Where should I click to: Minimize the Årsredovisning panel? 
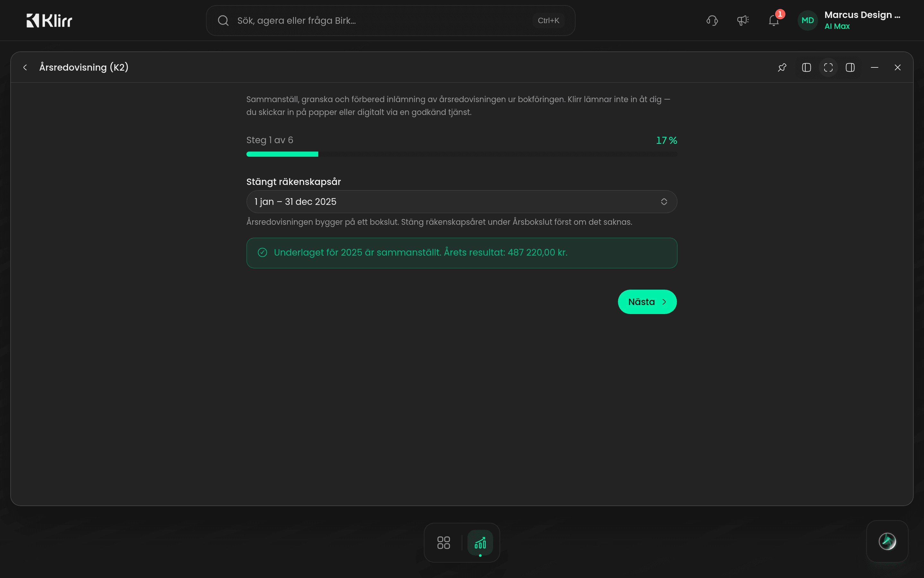click(874, 68)
